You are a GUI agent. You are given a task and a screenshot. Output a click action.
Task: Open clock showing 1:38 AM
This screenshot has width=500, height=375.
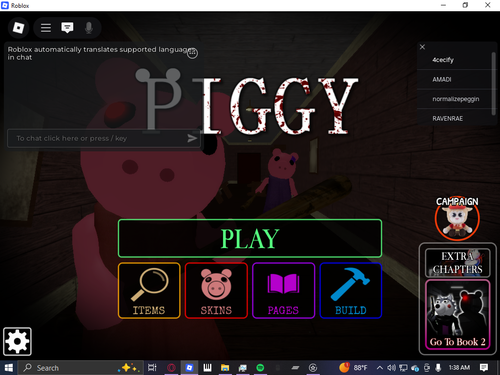[459, 368]
